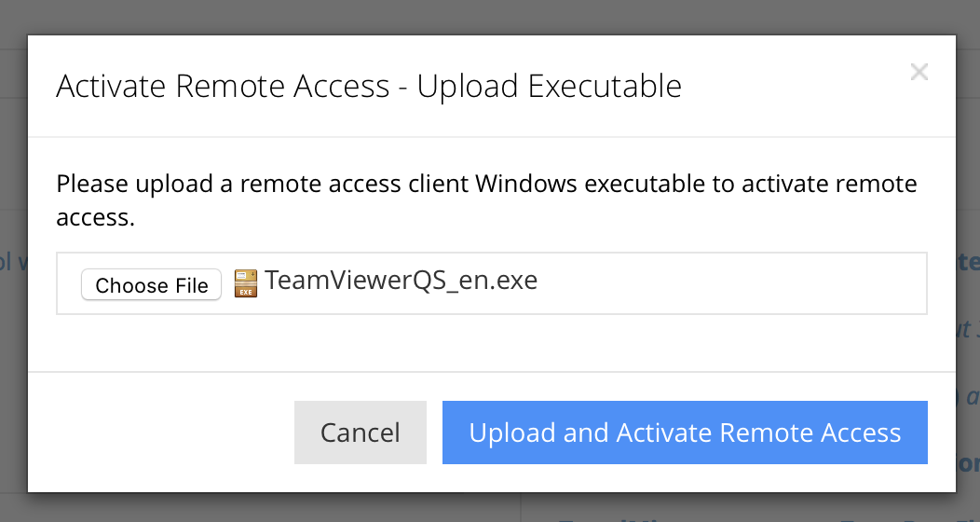Cancel the remote access upload
The height and width of the screenshot is (522, 980).
click(x=360, y=433)
